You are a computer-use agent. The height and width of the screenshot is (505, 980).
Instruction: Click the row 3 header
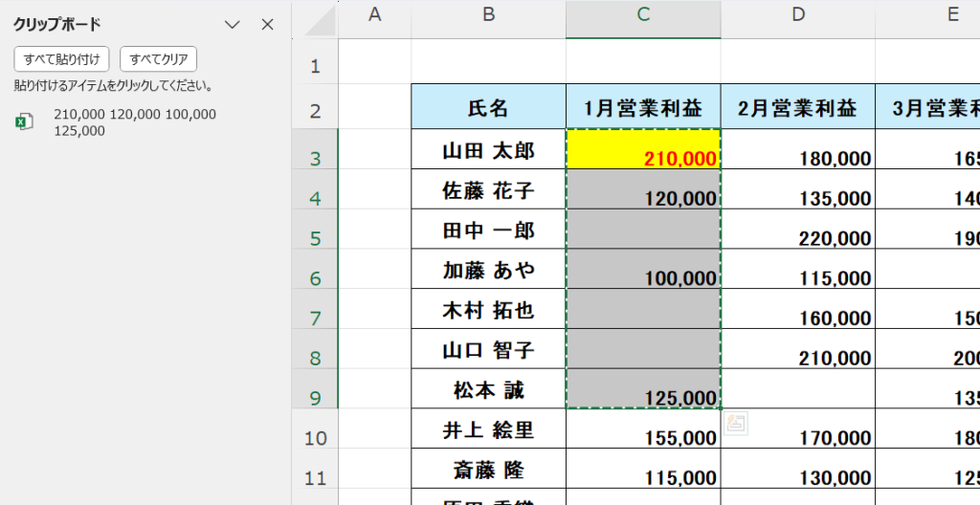(315, 158)
